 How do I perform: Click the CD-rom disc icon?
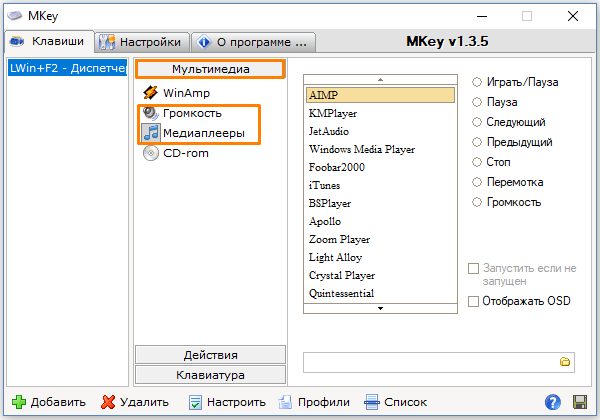point(151,153)
